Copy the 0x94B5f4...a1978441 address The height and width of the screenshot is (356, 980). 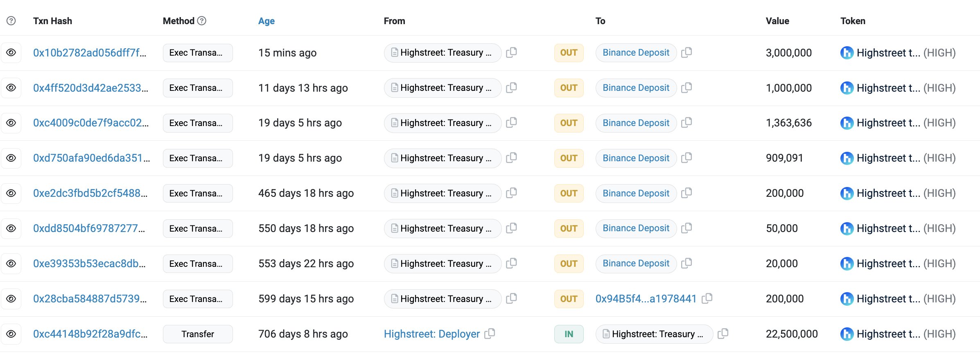click(x=707, y=299)
